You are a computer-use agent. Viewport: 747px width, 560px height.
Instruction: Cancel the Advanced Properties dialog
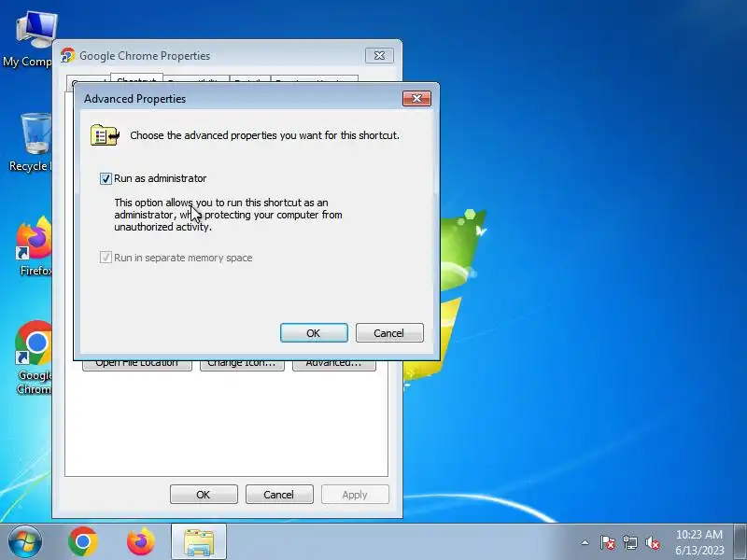[x=389, y=333]
